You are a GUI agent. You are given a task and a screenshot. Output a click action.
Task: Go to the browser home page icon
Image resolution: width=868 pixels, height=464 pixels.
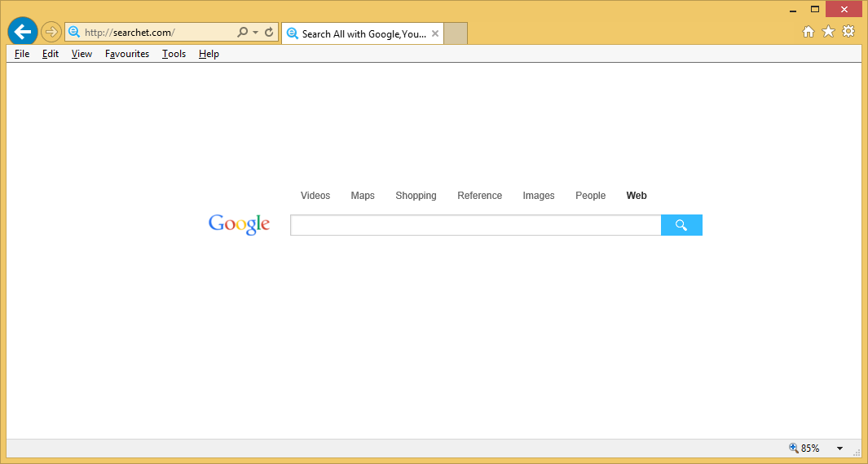[809, 32]
